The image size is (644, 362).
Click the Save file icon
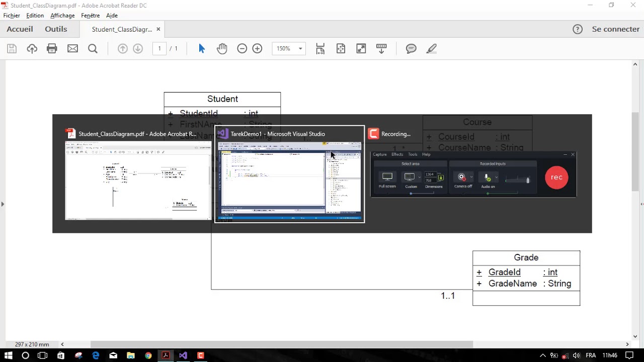(12, 49)
